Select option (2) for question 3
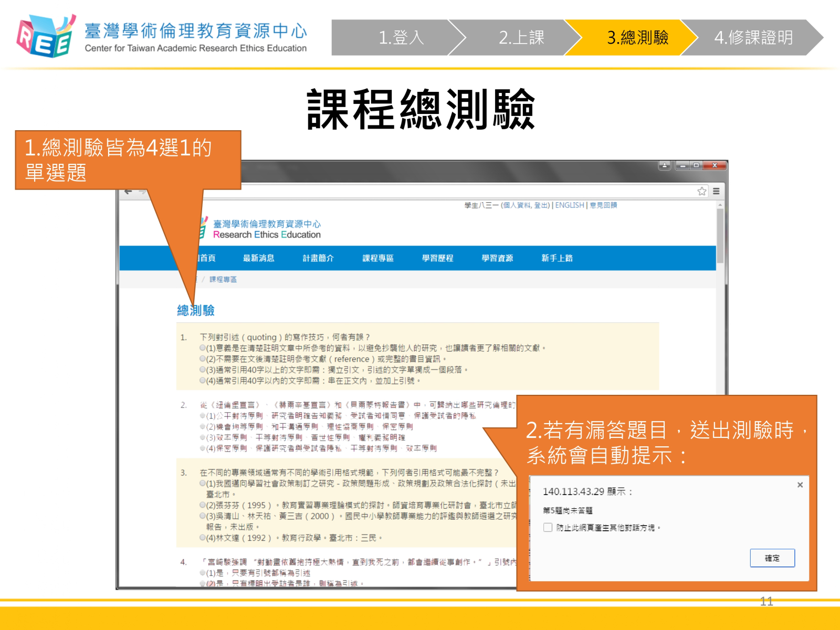 203,505
